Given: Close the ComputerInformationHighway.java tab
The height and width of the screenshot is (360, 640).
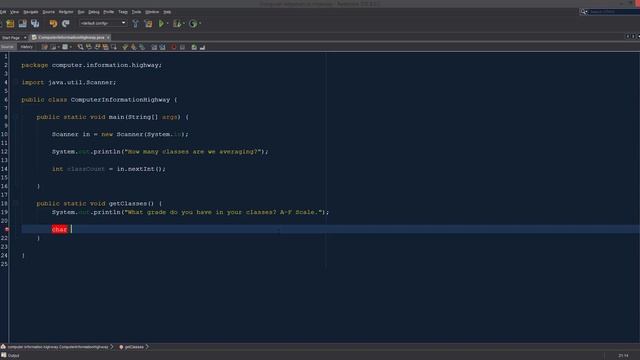Looking at the screenshot, I should [108, 38].
